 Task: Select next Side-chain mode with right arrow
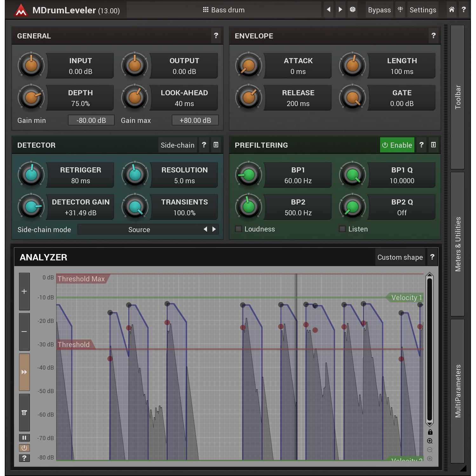(214, 229)
